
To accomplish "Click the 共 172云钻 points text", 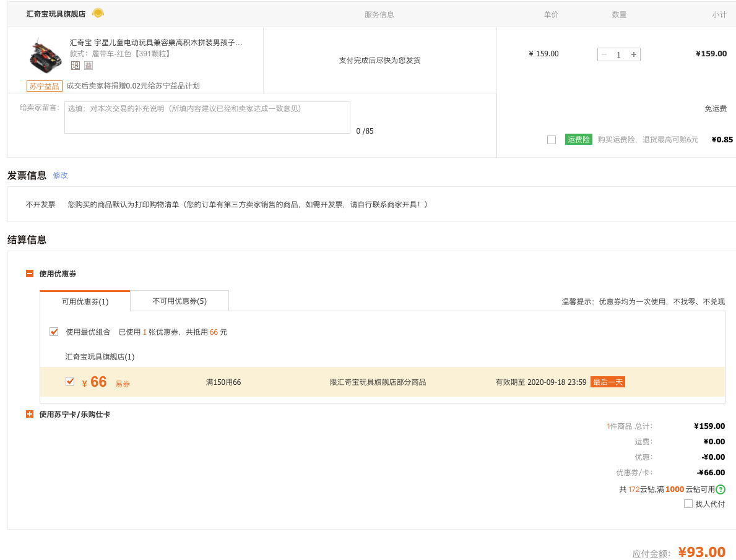I will (x=636, y=489).
